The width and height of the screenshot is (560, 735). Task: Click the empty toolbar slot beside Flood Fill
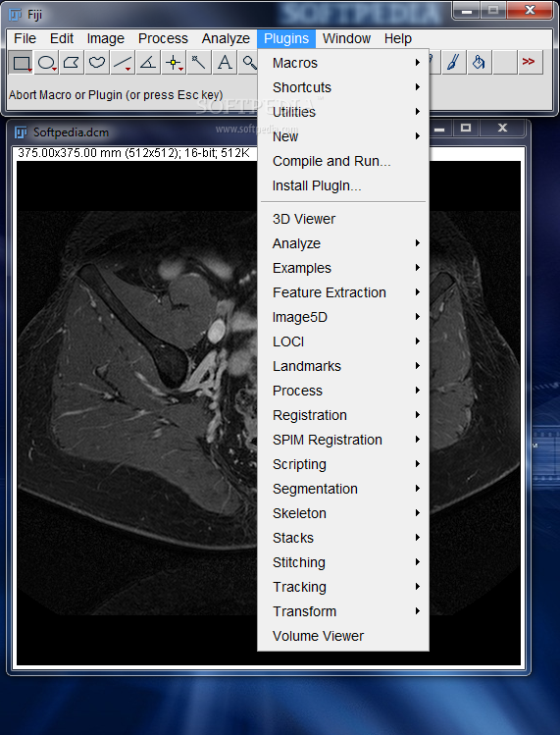pos(504,63)
